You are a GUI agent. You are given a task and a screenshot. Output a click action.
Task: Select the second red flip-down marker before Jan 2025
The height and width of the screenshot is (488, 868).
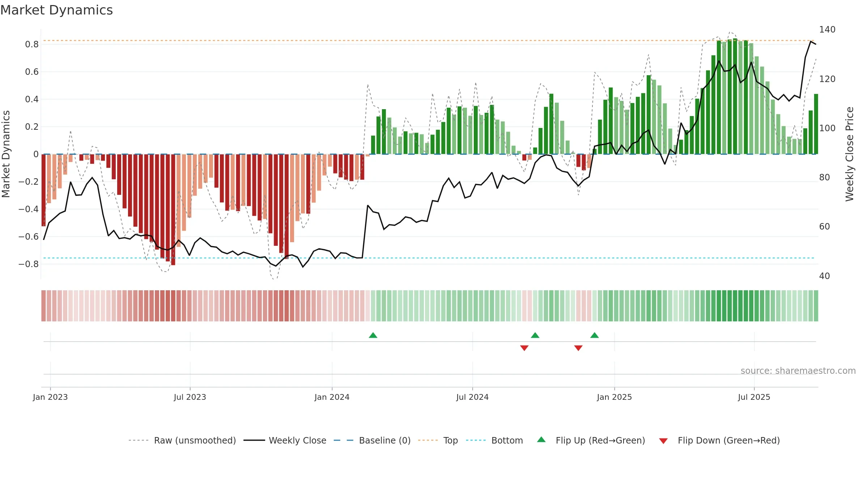coord(578,348)
